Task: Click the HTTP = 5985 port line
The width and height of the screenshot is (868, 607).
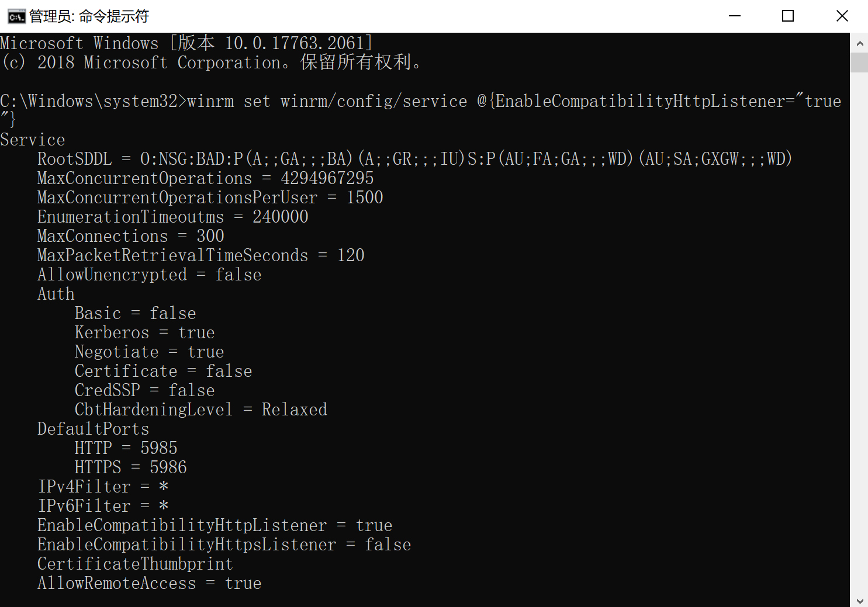Action: tap(126, 448)
